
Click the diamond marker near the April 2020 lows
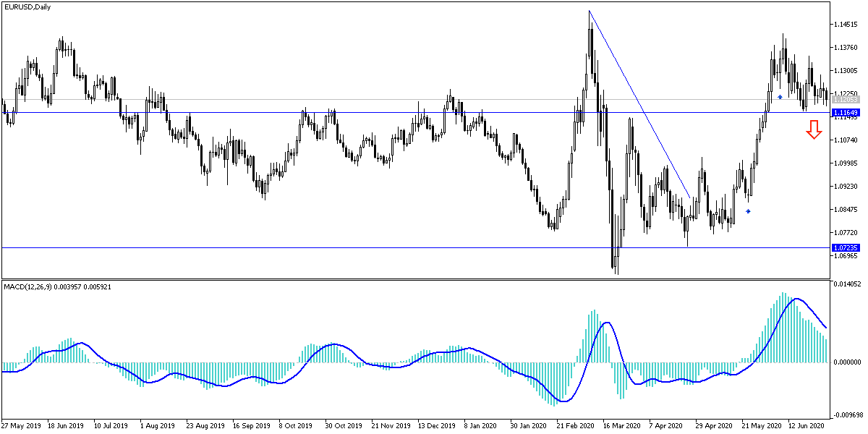(748, 211)
